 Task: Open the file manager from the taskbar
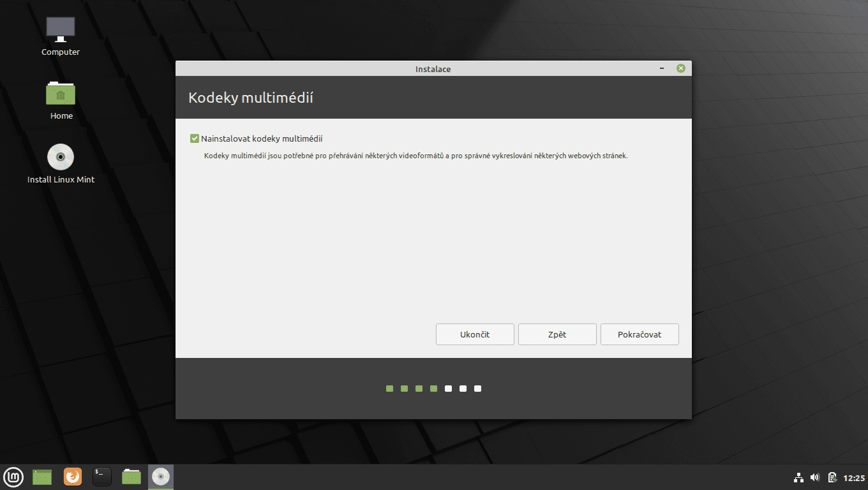click(x=131, y=477)
